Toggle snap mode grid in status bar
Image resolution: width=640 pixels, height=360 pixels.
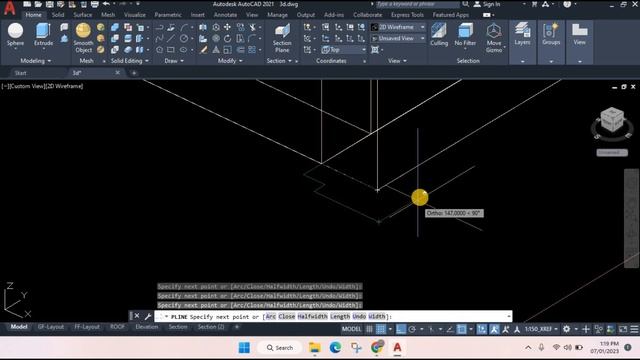380,329
